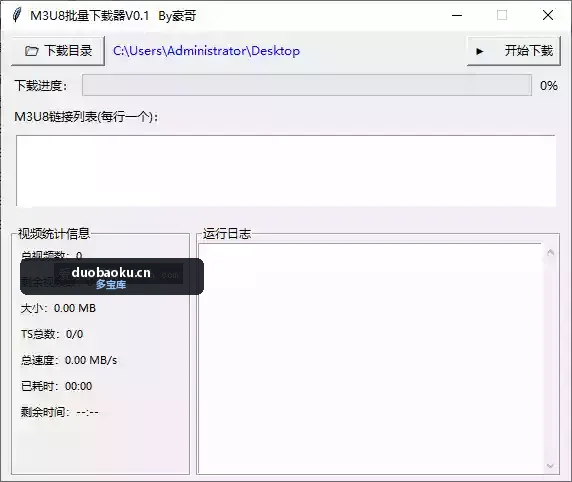Screen dimensions: 572x482
Task: Click the 运行日志 group title
Action: (227, 234)
